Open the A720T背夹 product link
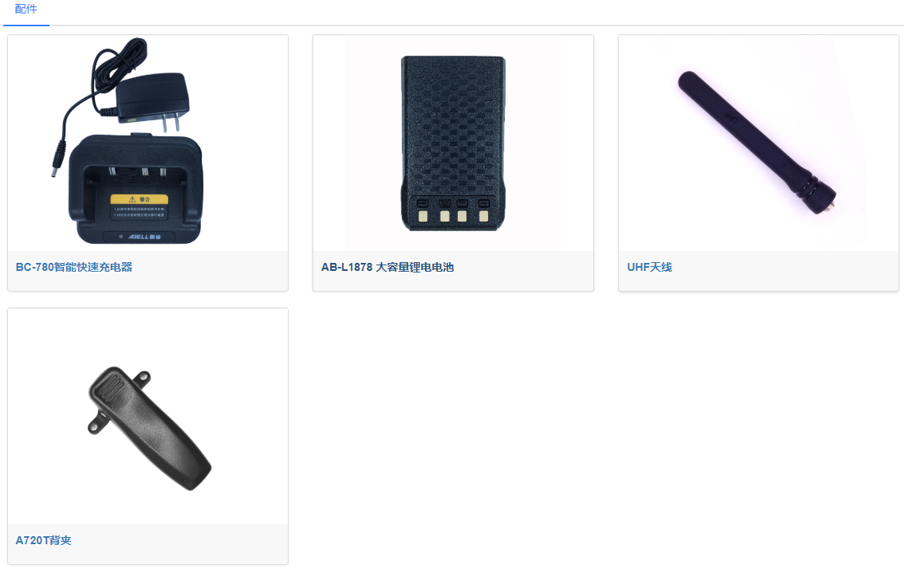Viewport: 917px width, 588px height. pos(43,541)
